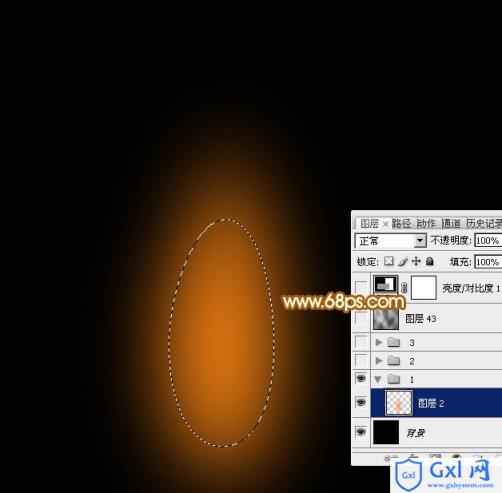This screenshot has height=493, width=502.
Task: Switch to the 通道 tab
Action: (451, 223)
